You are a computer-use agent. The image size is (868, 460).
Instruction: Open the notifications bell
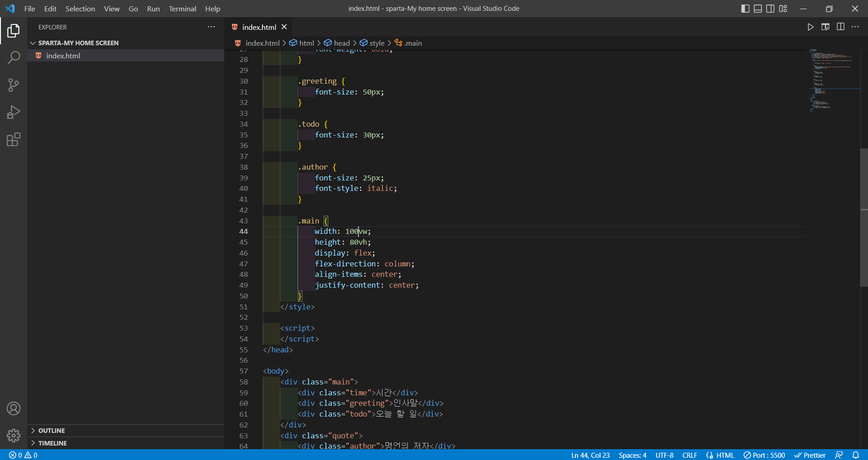point(856,455)
